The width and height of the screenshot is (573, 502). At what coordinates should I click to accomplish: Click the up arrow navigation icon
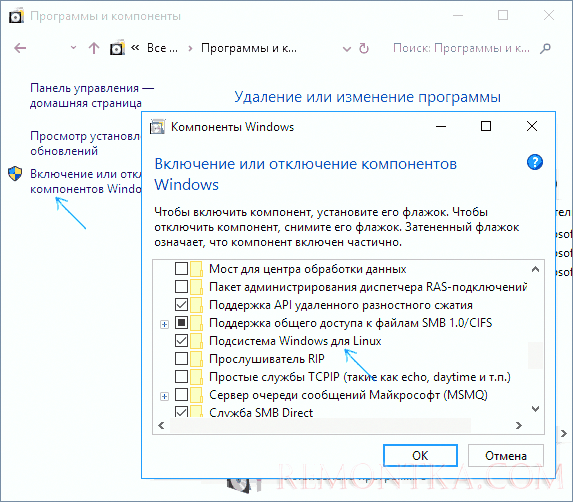(x=94, y=48)
